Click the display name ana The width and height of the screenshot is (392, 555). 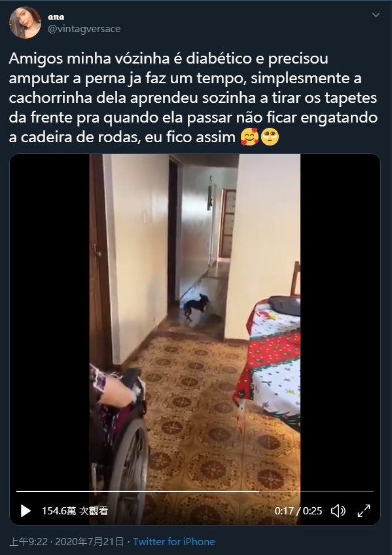pyautogui.click(x=56, y=17)
